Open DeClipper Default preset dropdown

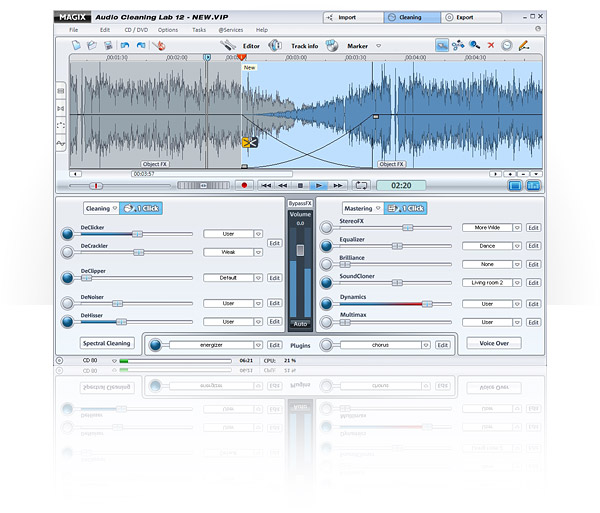[x=258, y=278]
